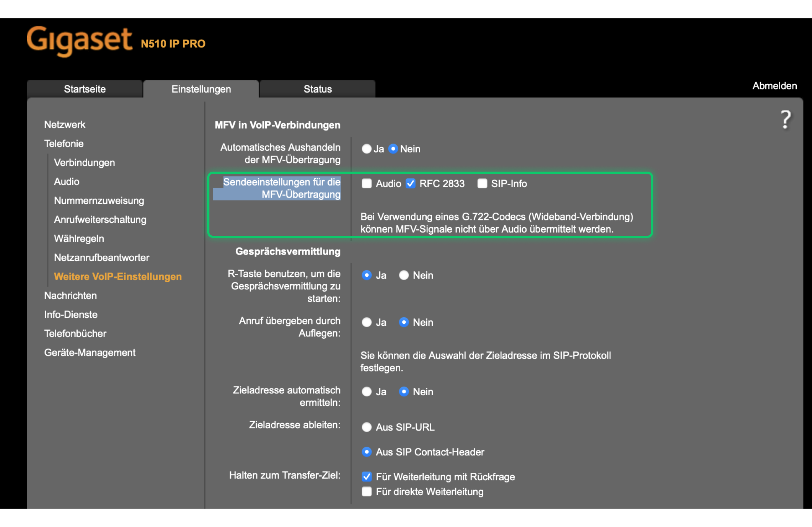812x527 pixels.
Task: Click the Abmelden logout link
Action: [775, 86]
